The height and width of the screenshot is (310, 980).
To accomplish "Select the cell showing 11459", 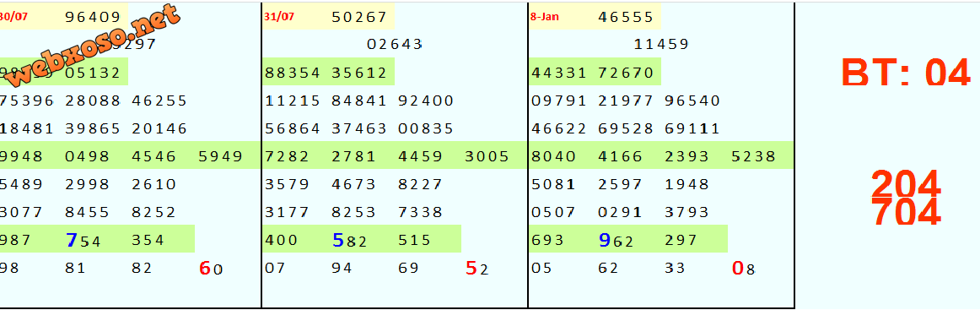I will point(661,45).
